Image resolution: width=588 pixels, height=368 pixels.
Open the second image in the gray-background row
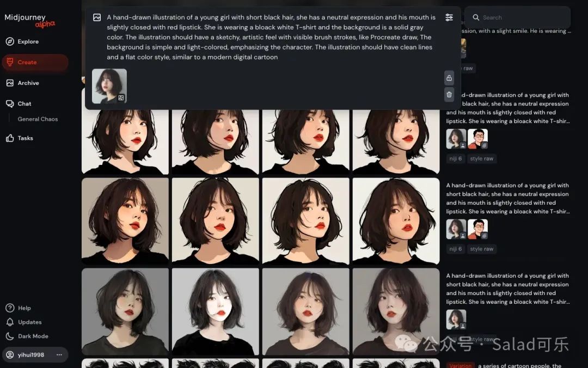[x=215, y=312]
